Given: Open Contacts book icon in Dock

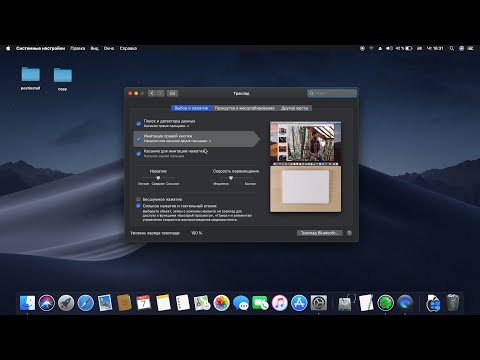Looking at the screenshot, I should pos(124,303).
